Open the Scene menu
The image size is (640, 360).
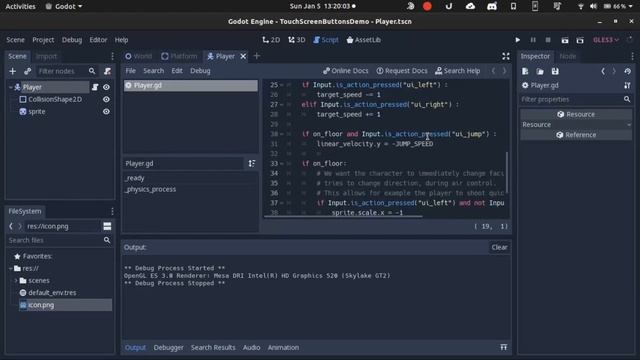click(16, 40)
